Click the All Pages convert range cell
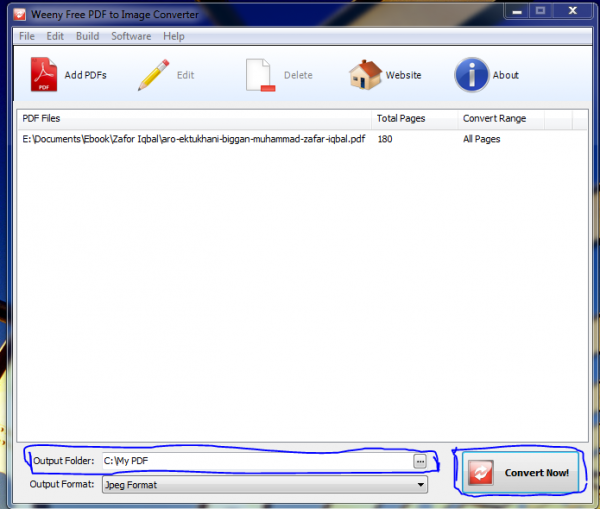This screenshot has height=509, width=600. (481, 139)
